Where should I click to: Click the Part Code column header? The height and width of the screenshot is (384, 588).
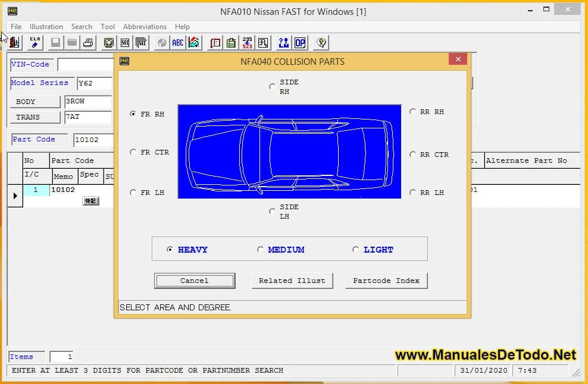pyautogui.click(x=82, y=160)
